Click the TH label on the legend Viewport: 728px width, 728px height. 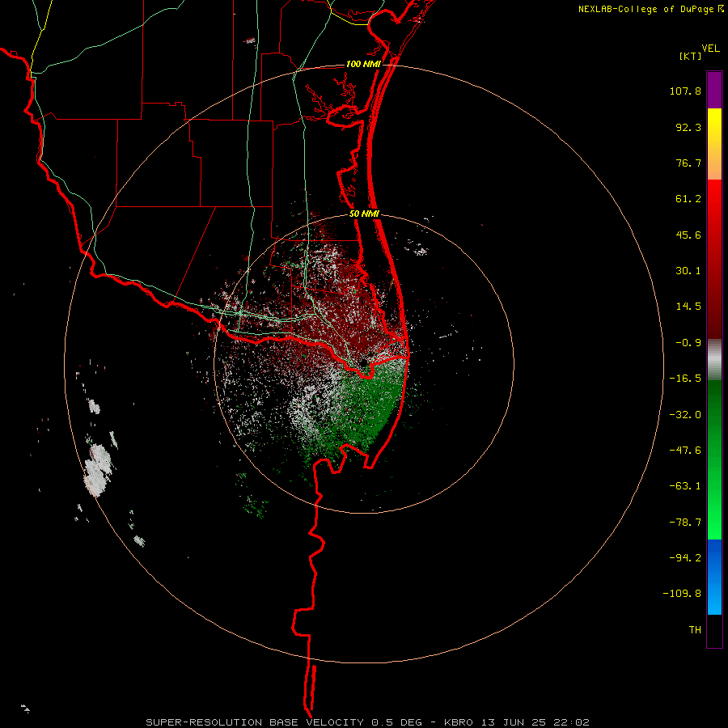click(x=695, y=630)
